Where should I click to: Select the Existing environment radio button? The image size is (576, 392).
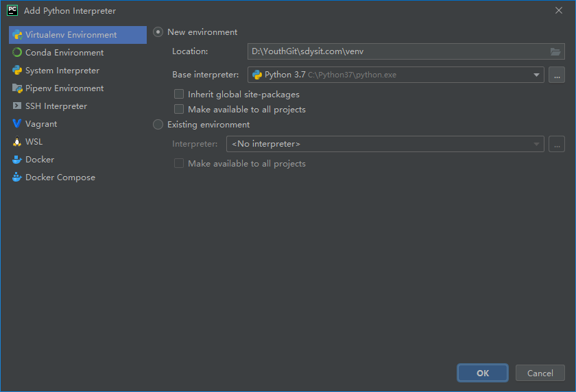pos(158,125)
